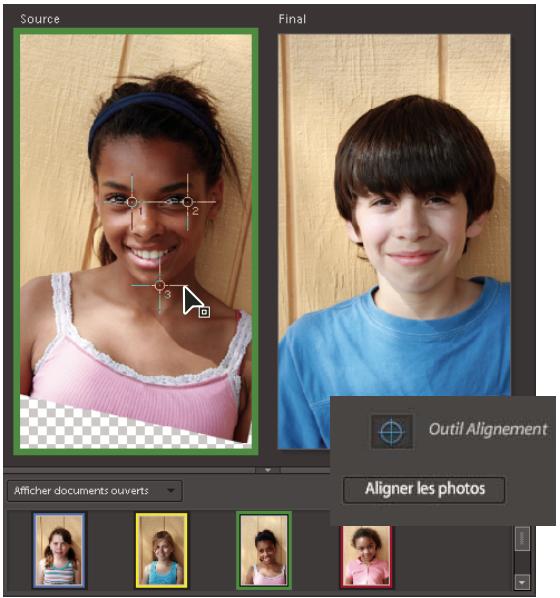This screenshot has width=560, height=598.
Task: Select the yellow-bordered girl thumbnail
Action: coord(162,550)
